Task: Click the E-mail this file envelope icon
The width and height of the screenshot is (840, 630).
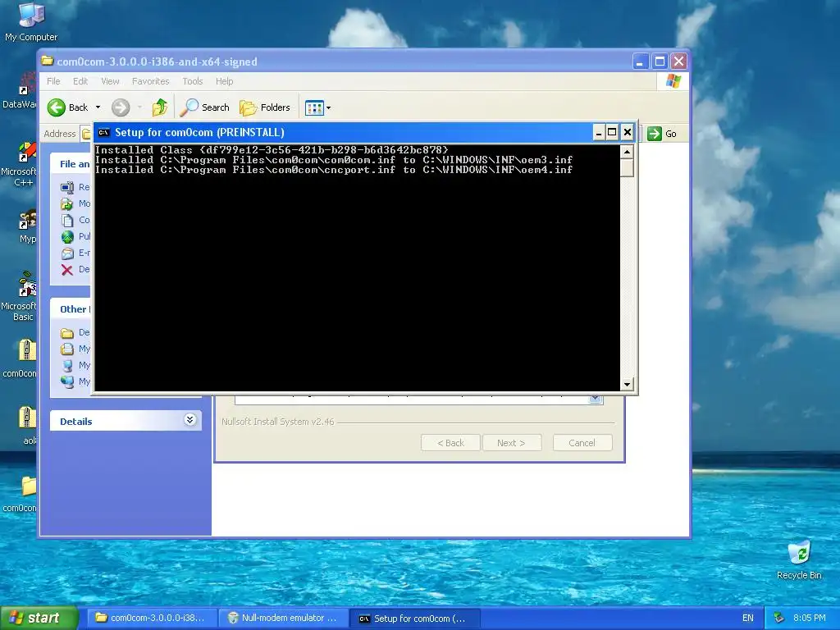Action: (67, 253)
